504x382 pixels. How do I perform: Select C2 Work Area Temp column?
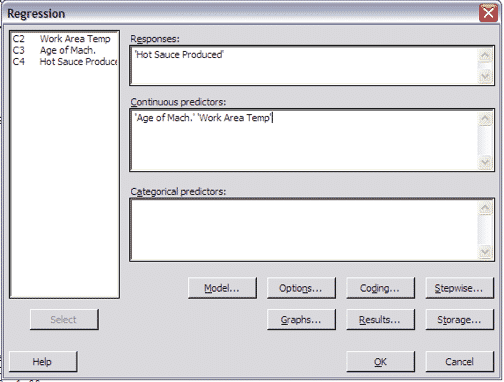[64, 39]
